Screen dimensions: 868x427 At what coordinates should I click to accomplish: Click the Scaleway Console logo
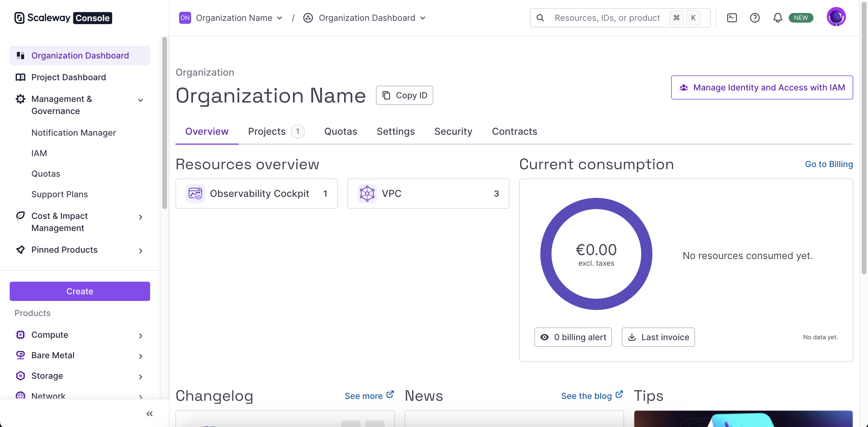(63, 18)
